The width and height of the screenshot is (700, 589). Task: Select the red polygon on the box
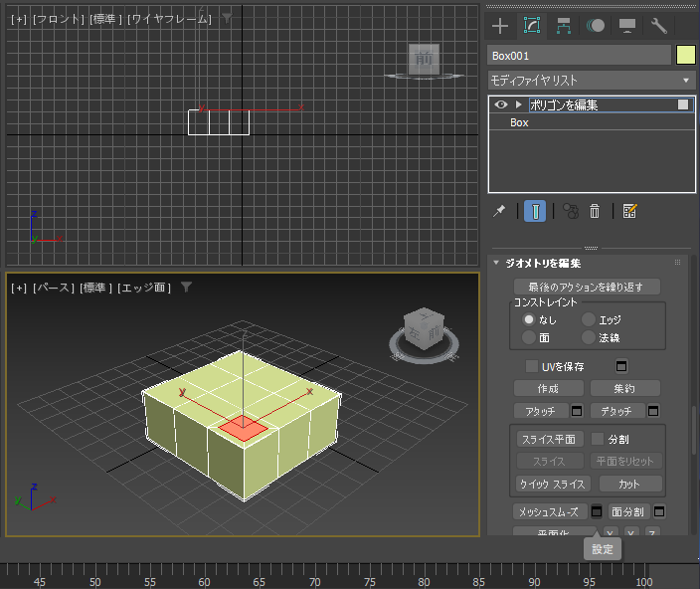coord(243,429)
